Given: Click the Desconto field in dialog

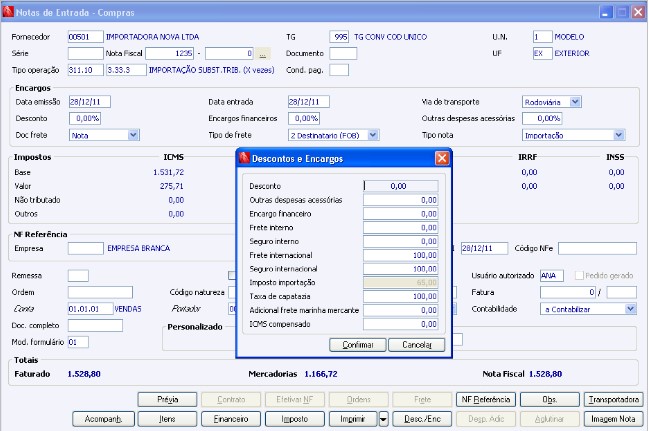Looking at the screenshot, I should click(401, 186).
